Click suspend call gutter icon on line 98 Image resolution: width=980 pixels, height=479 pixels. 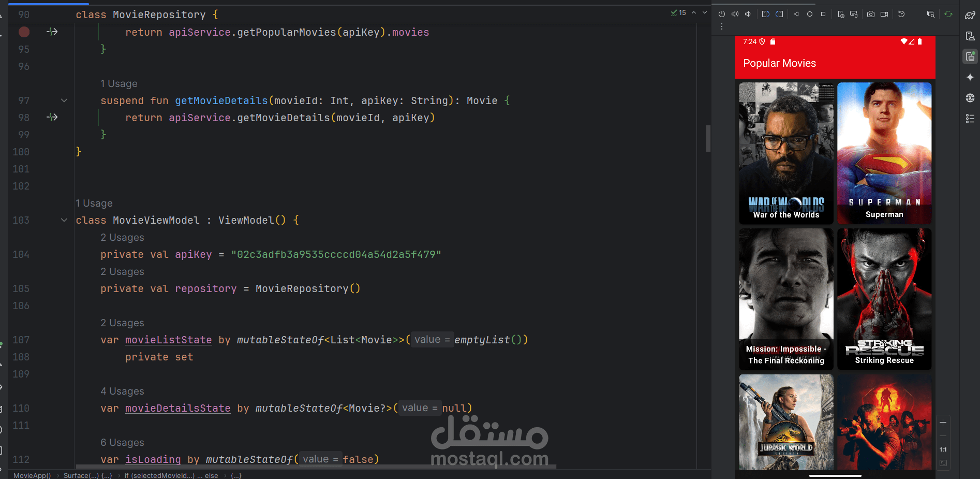[52, 117]
